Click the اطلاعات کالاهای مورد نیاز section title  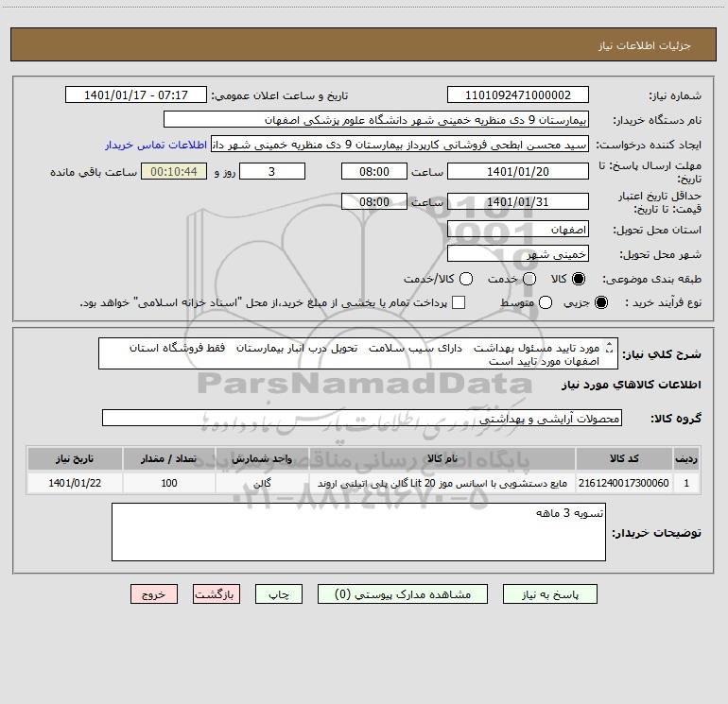coord(632,385)
